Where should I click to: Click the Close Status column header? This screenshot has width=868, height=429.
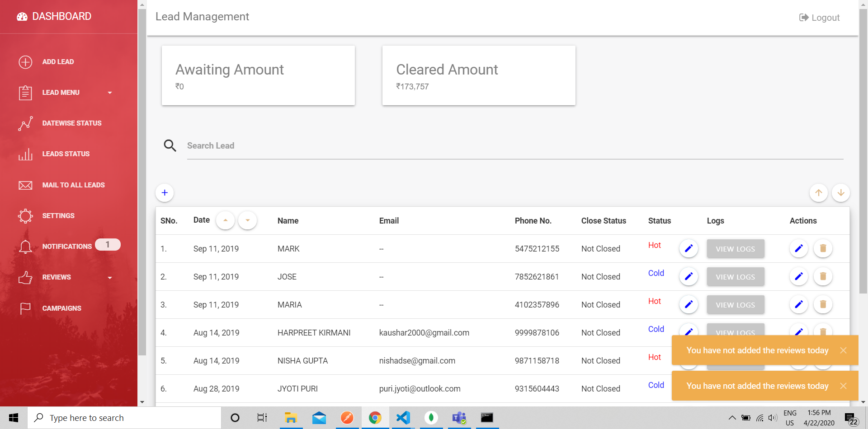tap(604, 221)
